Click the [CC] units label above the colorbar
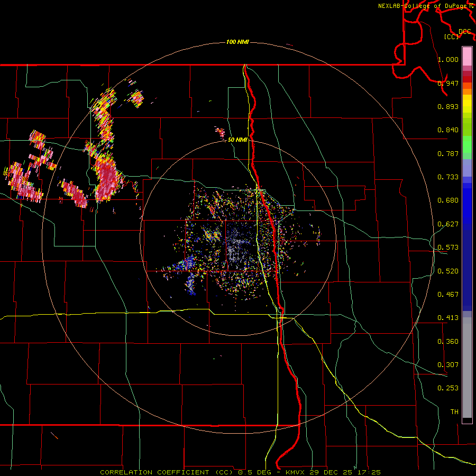 coord(452,36)
